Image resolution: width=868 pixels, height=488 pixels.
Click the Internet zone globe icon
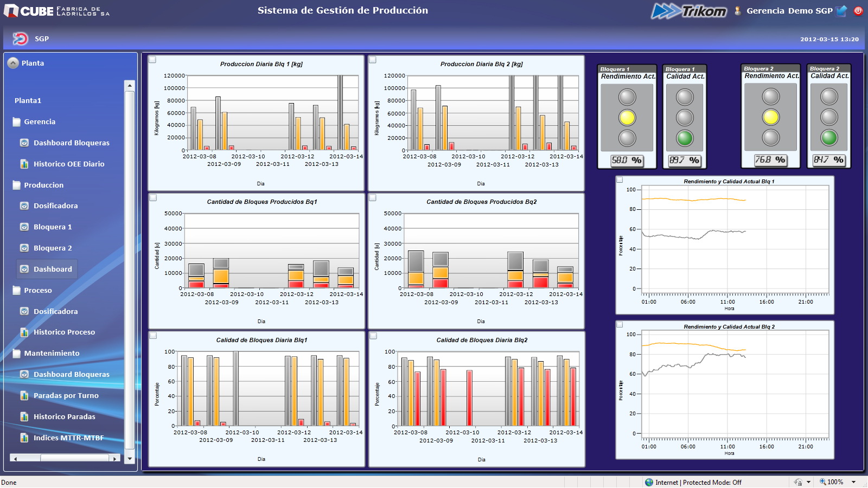point(649,482)
